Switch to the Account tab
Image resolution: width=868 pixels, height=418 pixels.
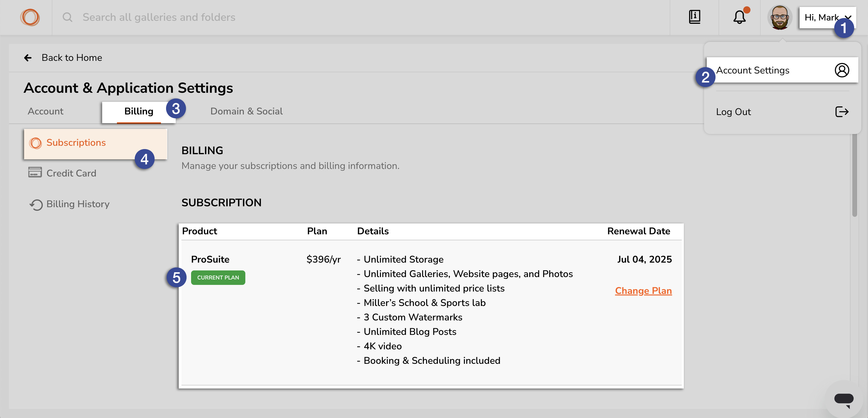tap(46, 111)
